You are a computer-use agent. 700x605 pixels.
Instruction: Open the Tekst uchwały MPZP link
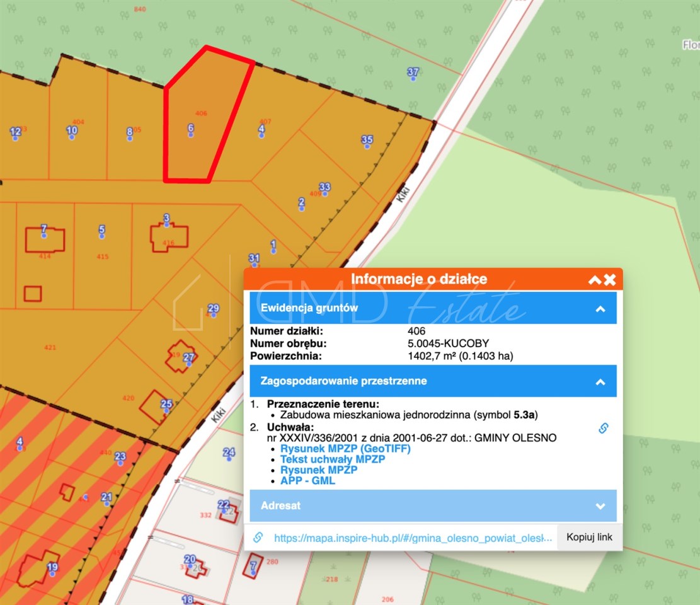pos(333,459)
